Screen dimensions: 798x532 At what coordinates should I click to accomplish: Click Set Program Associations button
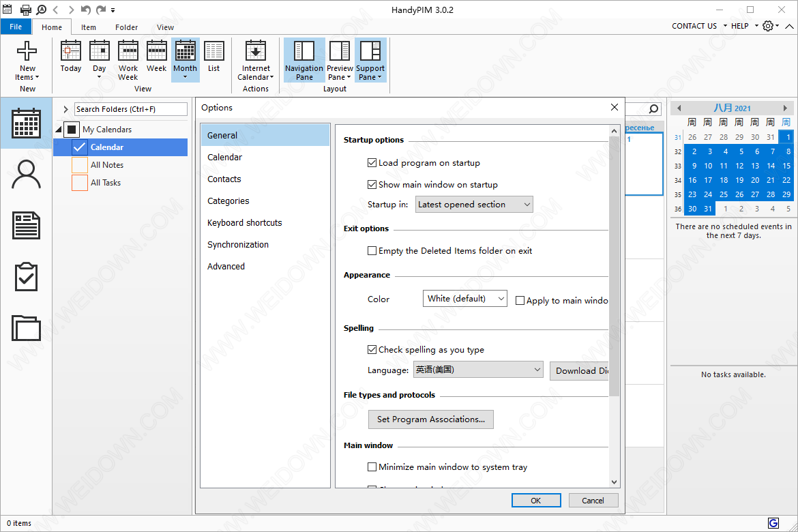coord(430,419)
